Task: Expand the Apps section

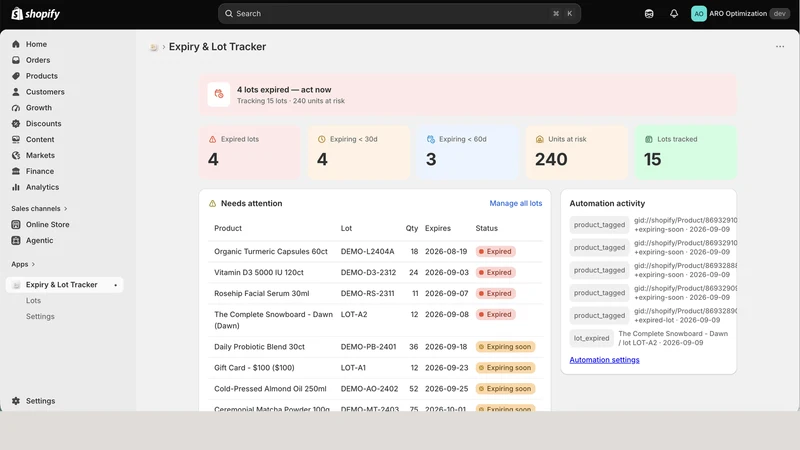Action: [x=23, y=264]
